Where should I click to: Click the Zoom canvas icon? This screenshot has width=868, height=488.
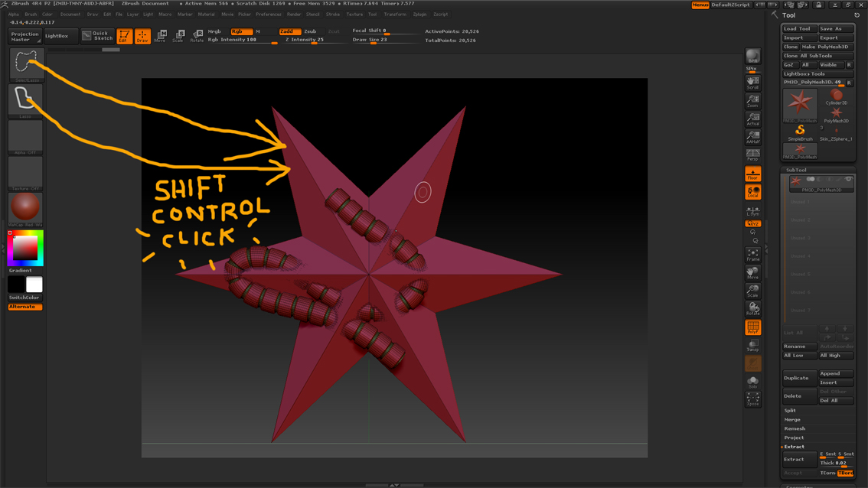click(x=753, y=101)
